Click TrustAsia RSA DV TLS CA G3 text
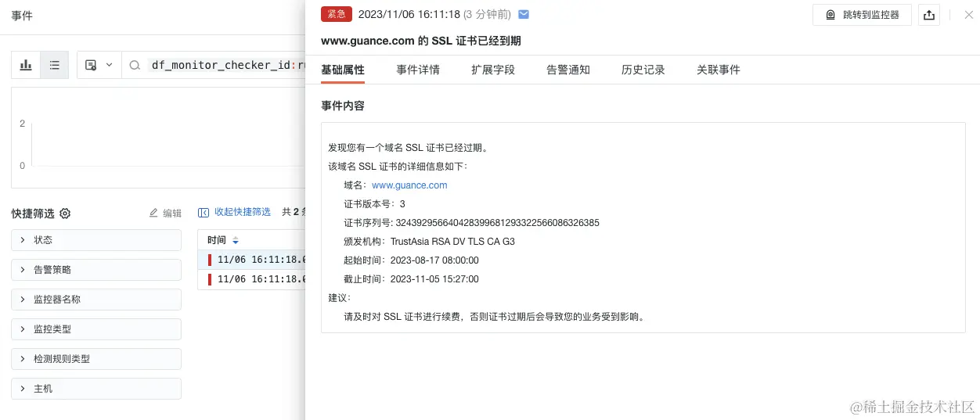 pos(452,242)
